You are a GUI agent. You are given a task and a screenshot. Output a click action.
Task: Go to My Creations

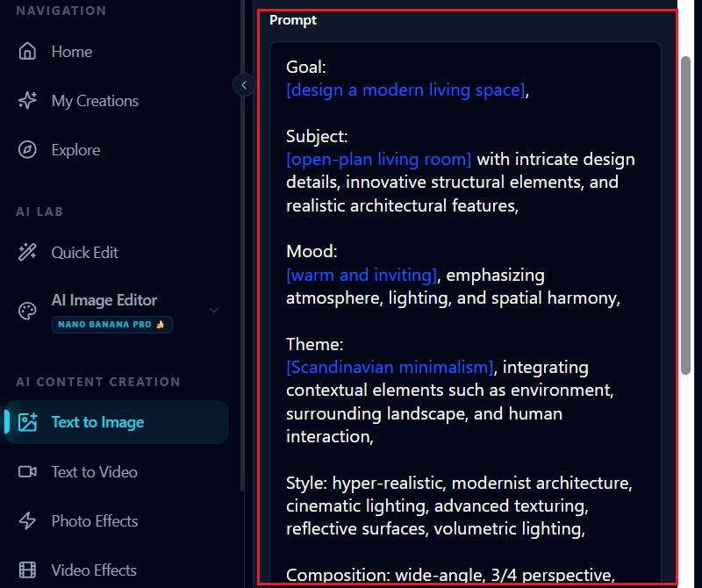pyautogui.click(x=95, y=101)
